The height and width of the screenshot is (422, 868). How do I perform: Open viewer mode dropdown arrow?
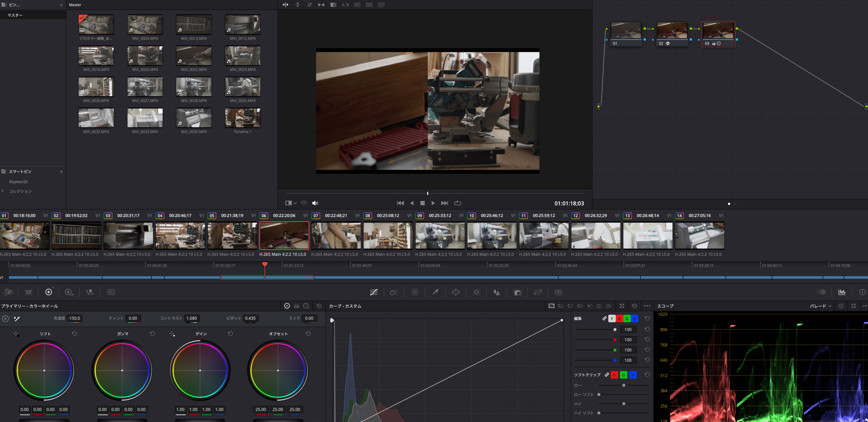(295, 203)
